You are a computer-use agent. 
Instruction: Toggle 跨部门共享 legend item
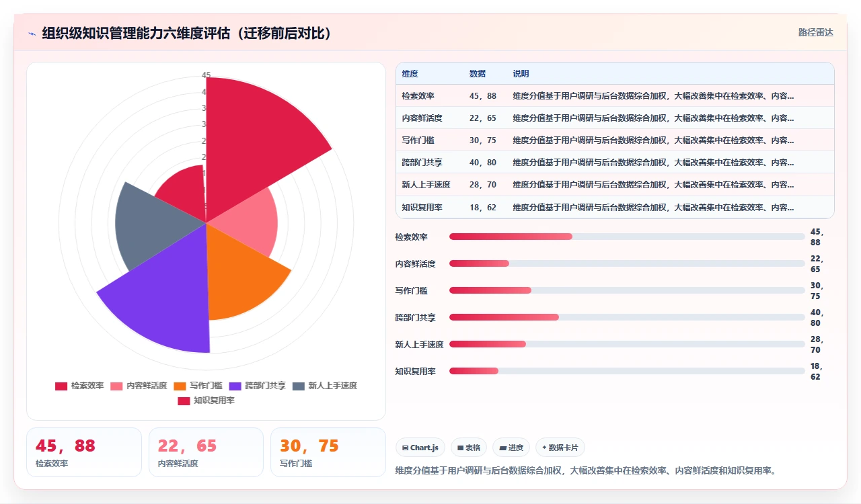[x=258, y=386]
